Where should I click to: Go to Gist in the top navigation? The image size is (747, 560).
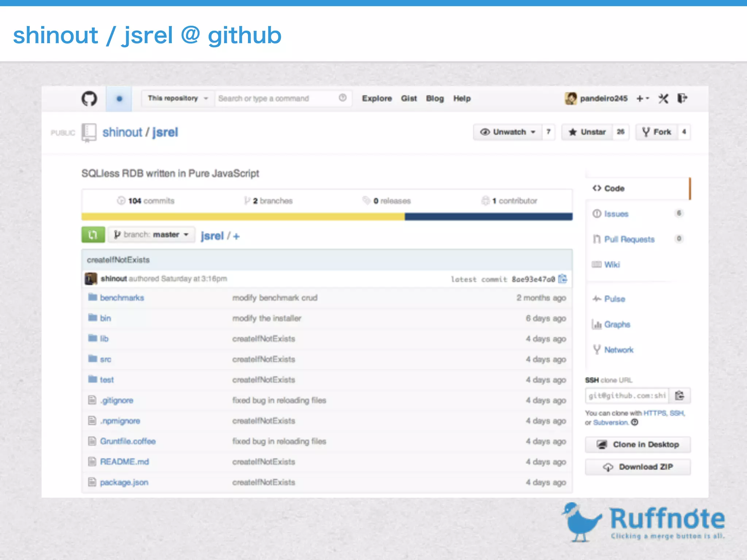[x=409, y=98]
